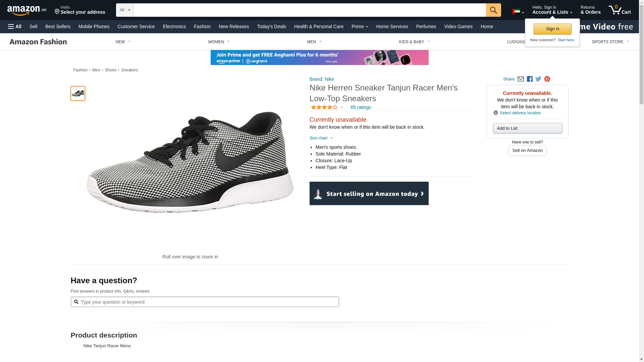The height and width of the screenshot is (362, 644).
Task: Click the Amazon.ae logo
Action: 27,10
